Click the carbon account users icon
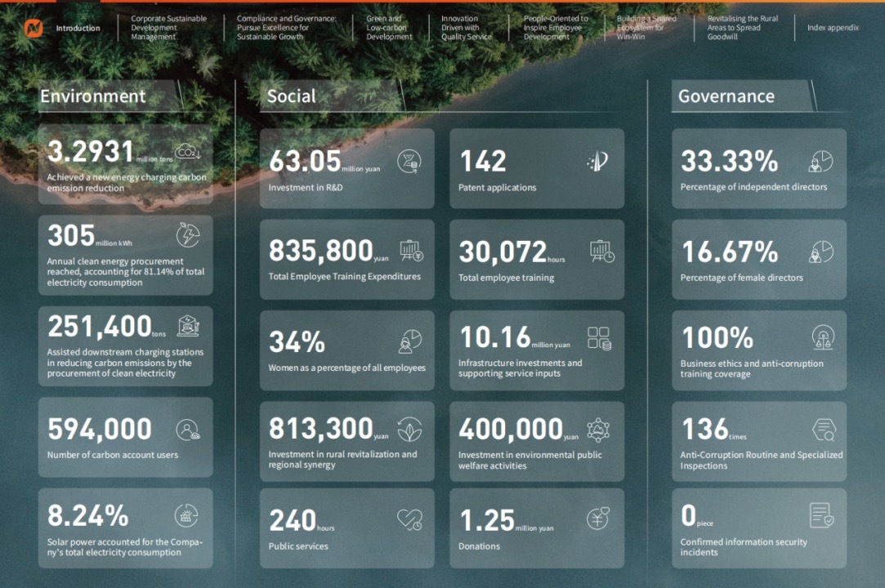This screenshot has height=588, width=885. (188, 430)
